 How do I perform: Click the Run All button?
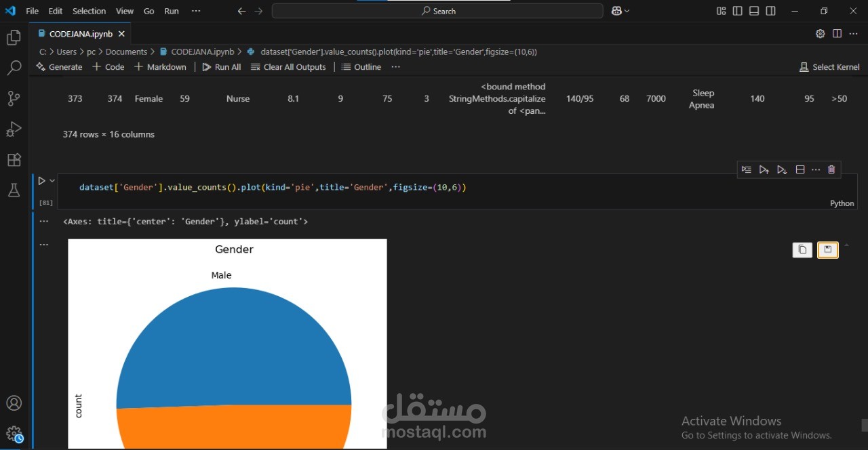pos(222,67)
